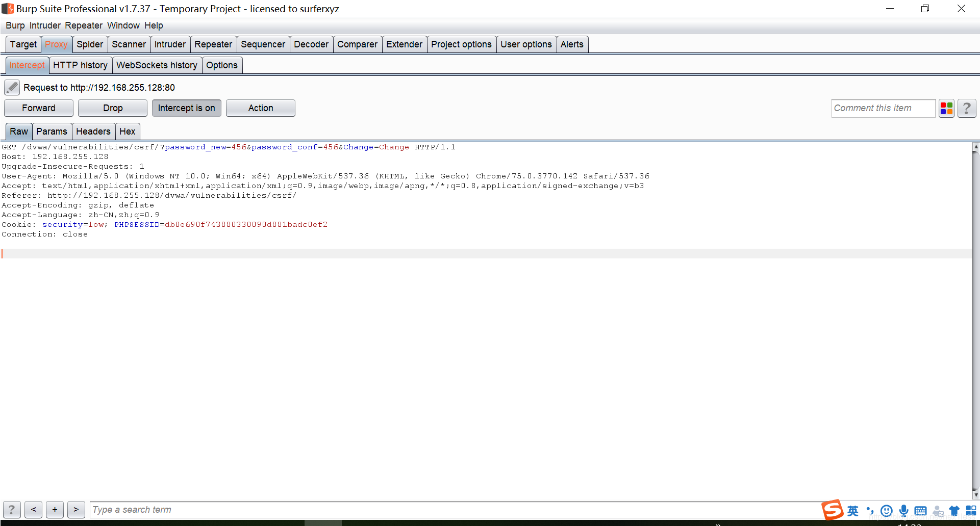
Task: Switch to the Intruder tool tab
Action: pyautogui.click(x=170, y=44)
